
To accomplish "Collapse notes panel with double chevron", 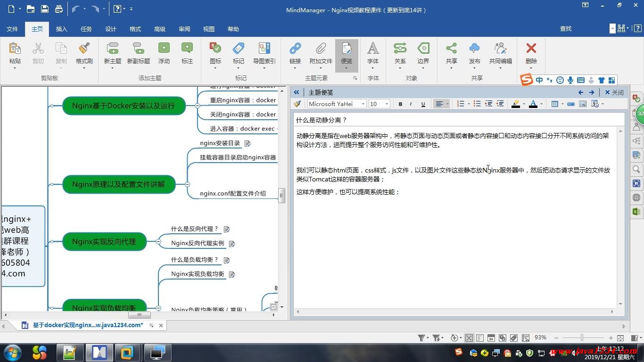I will coord(297,92).
